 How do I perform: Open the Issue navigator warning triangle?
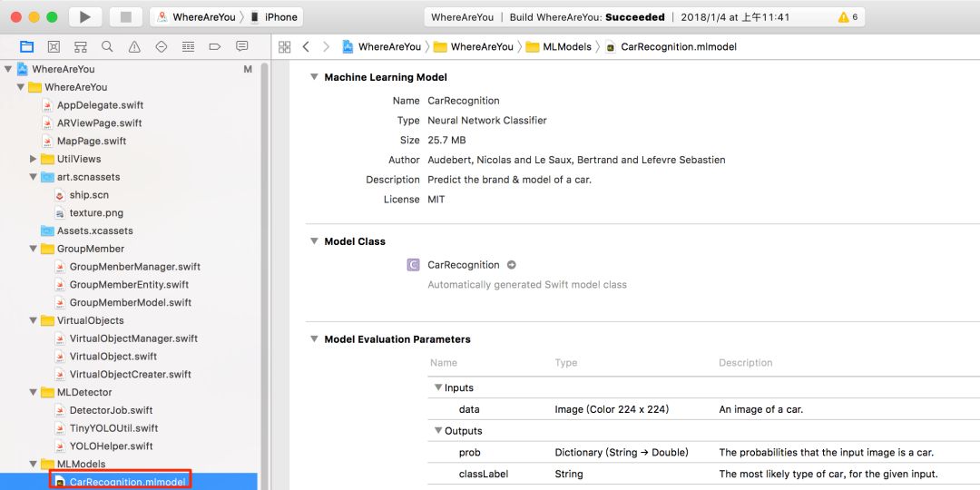(x=134, y=46)
